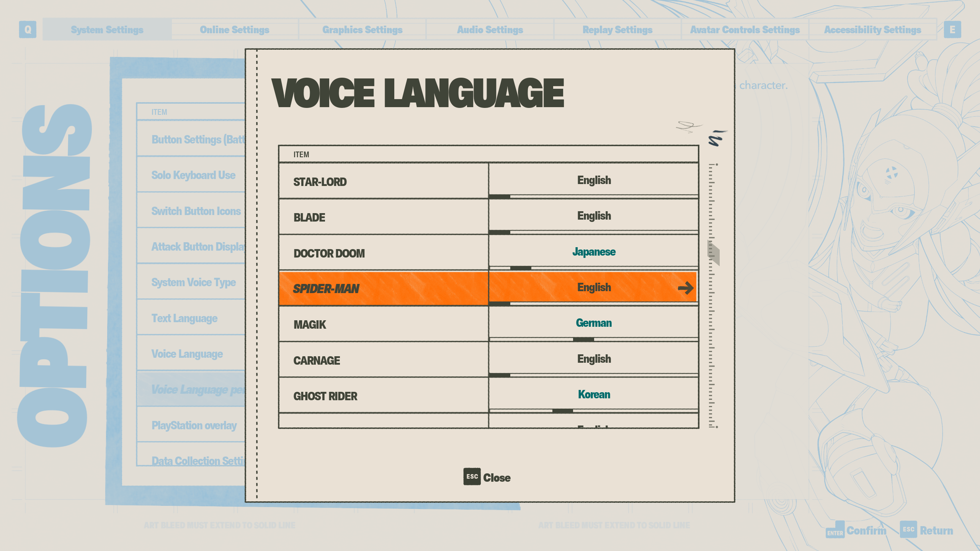This screenshot has width=980, height=551.
Task: Select the Accessibility Settings tab
Action: [x=872, y=29]
